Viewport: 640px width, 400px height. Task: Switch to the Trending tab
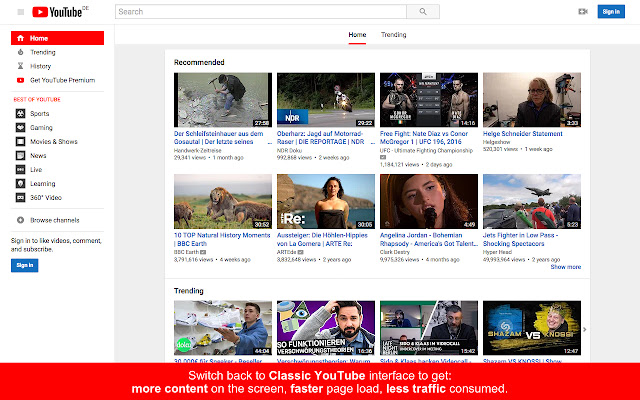(393, 35)
